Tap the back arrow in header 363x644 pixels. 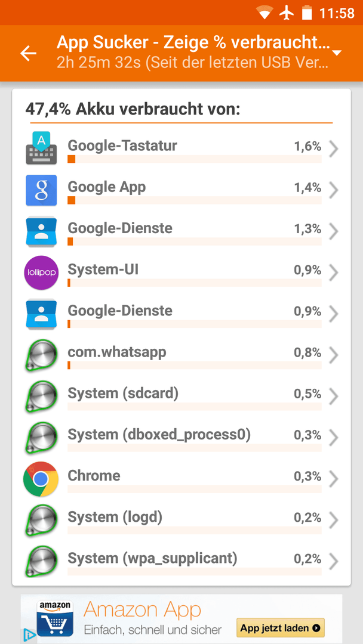tap(29, 54)
